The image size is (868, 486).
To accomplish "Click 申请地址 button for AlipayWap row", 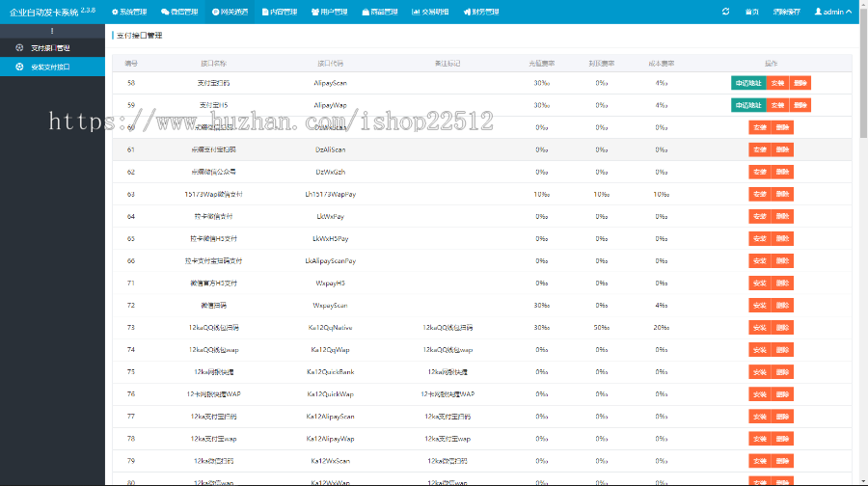I will pyautogui.click(x=748, y=105).
